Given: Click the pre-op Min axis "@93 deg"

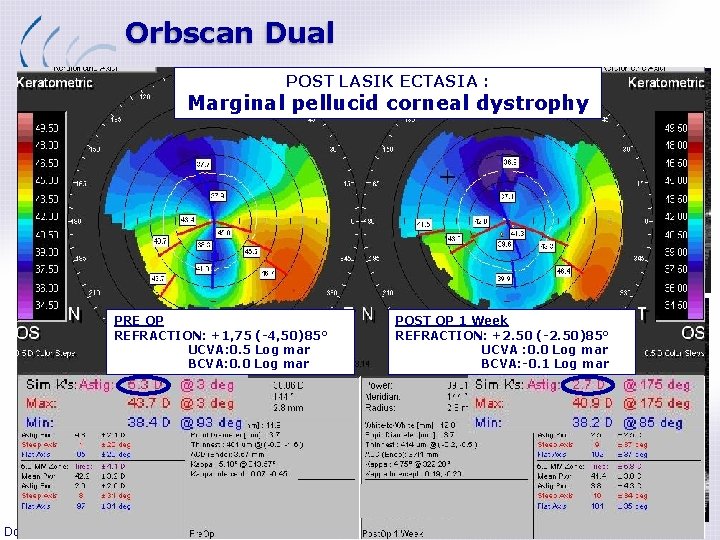Looking at the screenshot, I should [211, 422].
